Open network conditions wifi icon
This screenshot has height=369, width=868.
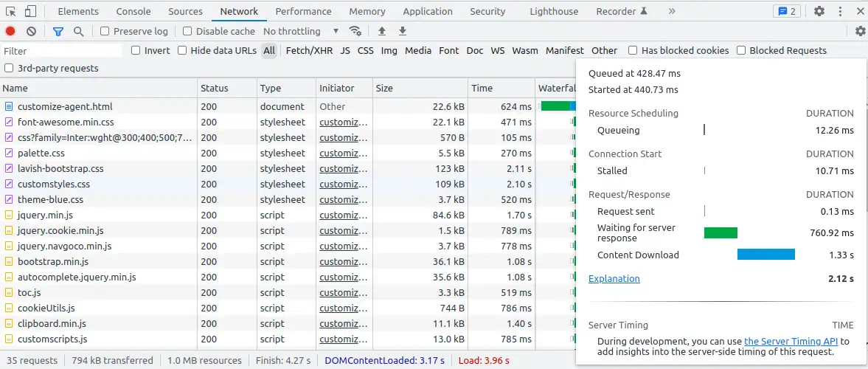pos(355,32)
